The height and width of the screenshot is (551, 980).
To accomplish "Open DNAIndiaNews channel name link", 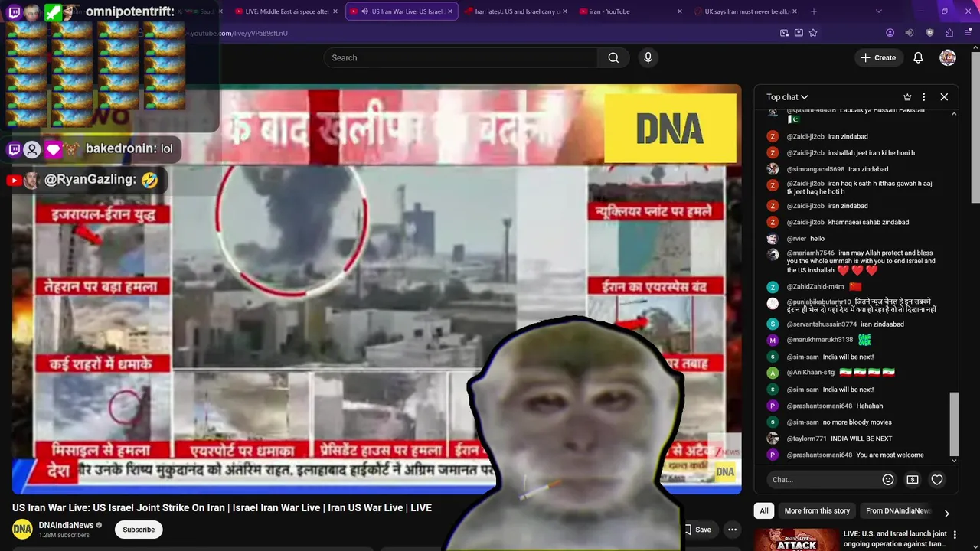I will point(66,525).
